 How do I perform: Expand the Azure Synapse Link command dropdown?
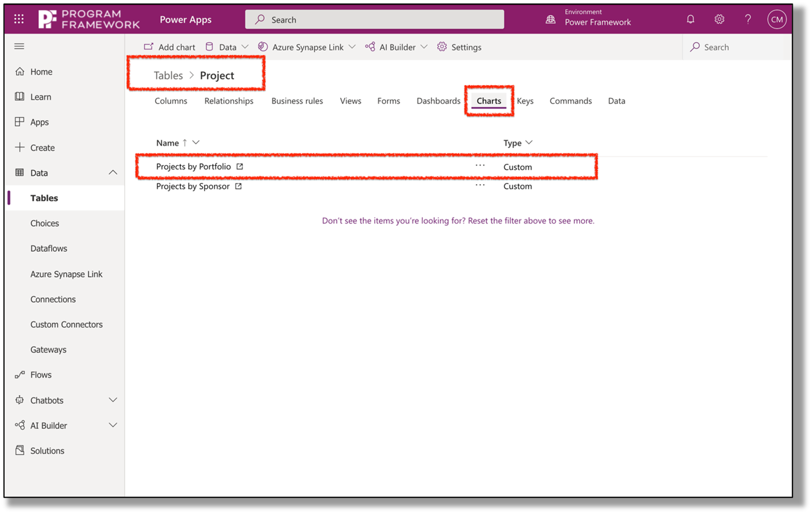[x=352, y=47]
